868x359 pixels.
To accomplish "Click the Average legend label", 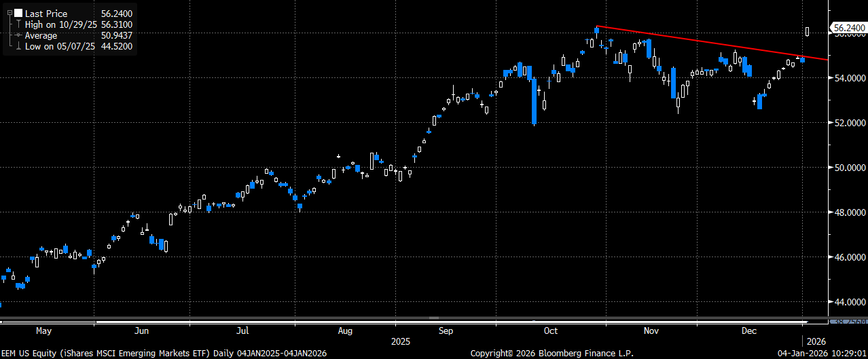I will point(41,35).
